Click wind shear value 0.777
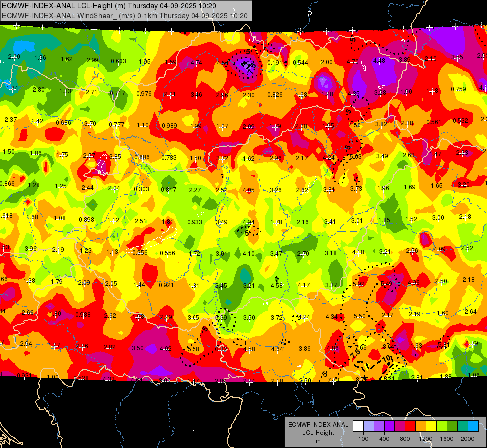Viewport: 487px width, 448px height. (117, 124)
